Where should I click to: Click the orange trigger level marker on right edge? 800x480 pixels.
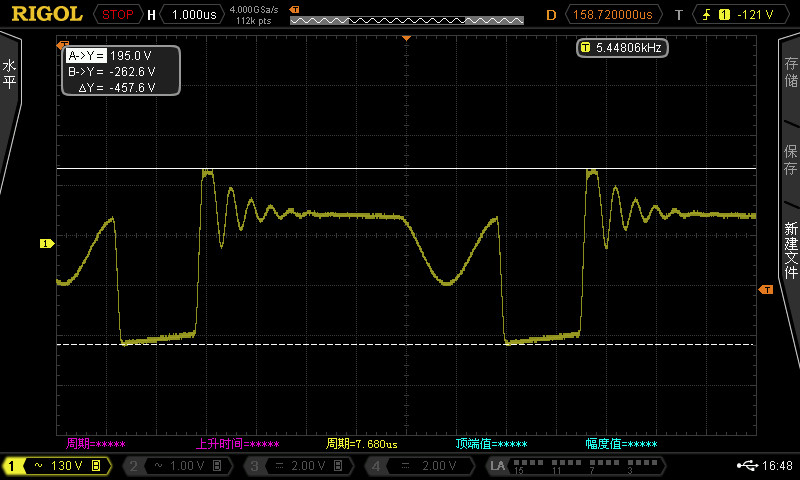pyautogui.click(x=766, y=289)
